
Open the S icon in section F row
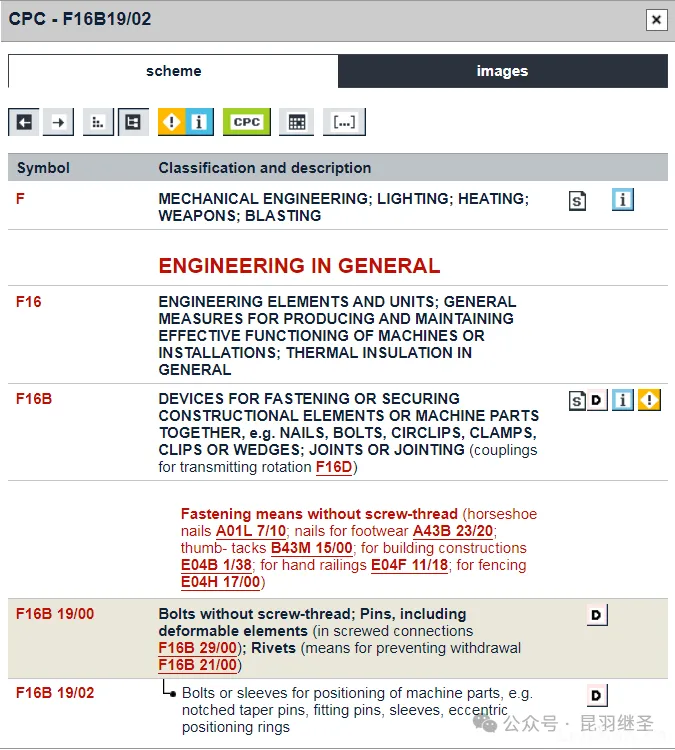coord(577,201)
